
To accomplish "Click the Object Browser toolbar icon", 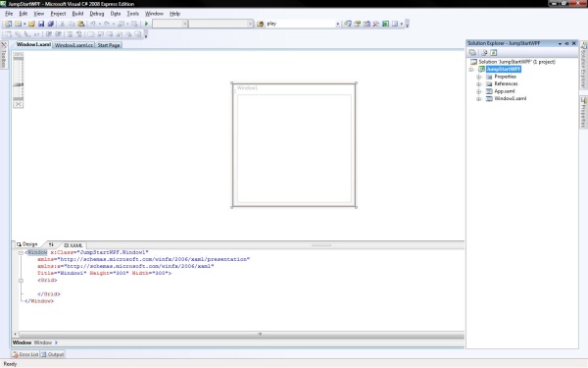I will (x=367, y=24).
